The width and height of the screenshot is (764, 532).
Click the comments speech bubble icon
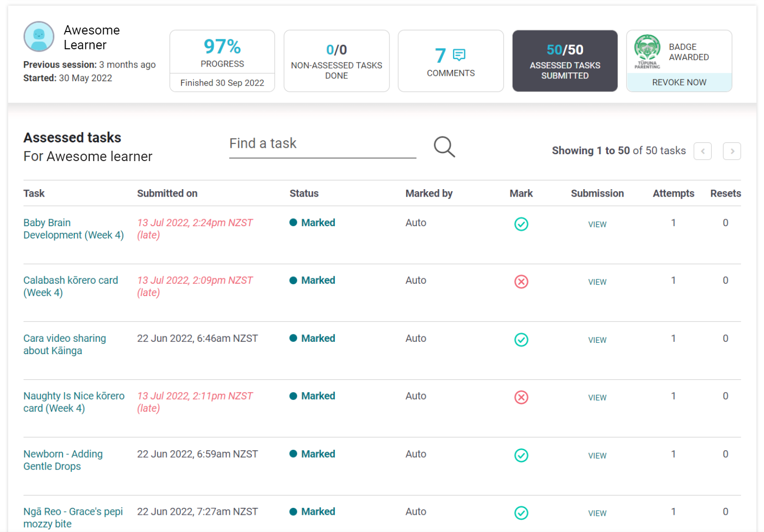459,55
